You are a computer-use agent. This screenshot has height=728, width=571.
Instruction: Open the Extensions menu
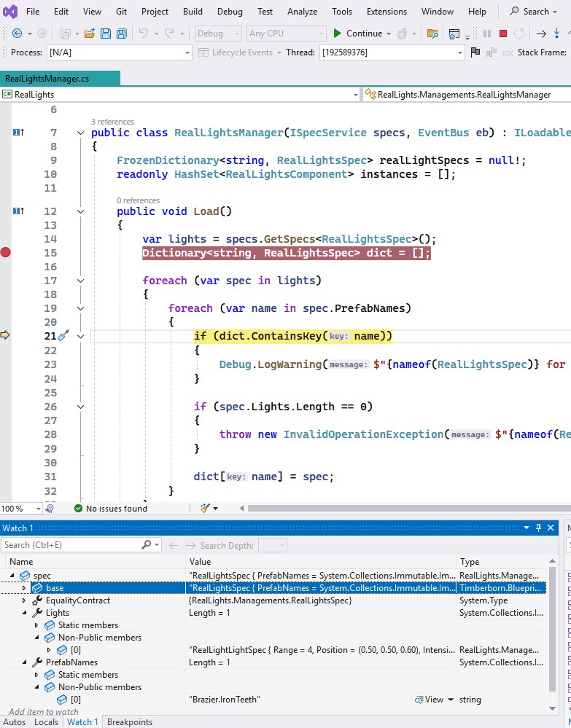[x=387, y=12]
